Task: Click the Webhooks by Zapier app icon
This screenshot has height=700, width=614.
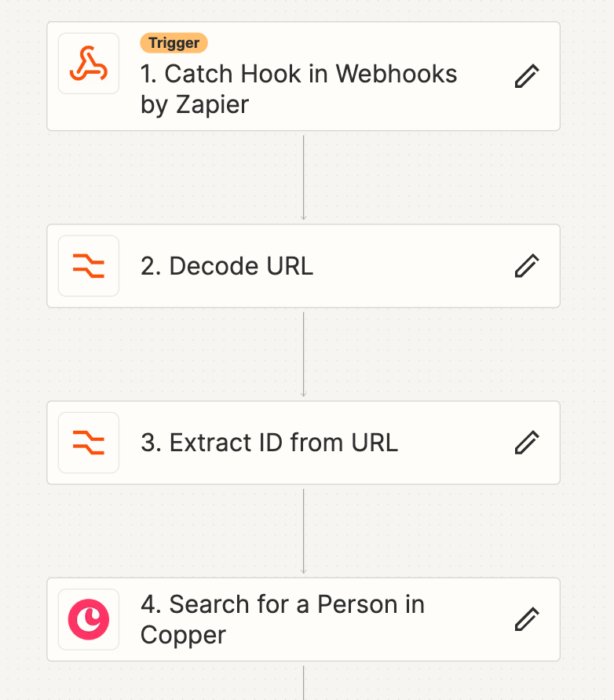Action: (89, 64)
